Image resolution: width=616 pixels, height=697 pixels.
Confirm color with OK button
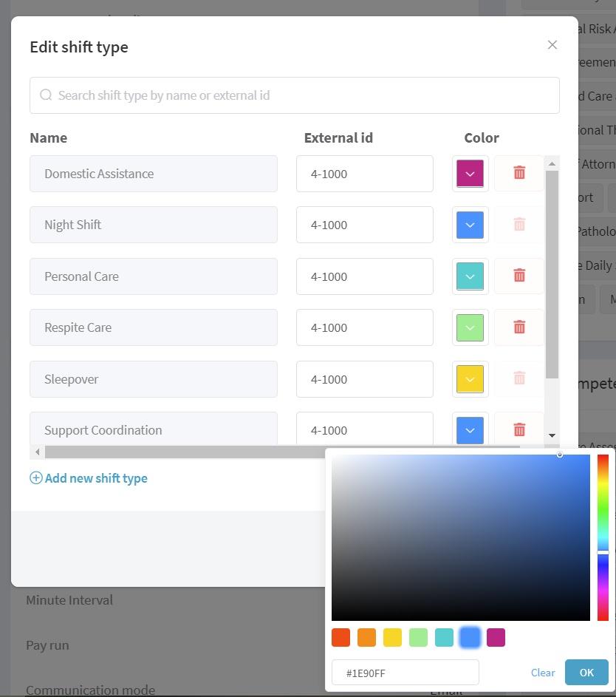coord(586,672)
